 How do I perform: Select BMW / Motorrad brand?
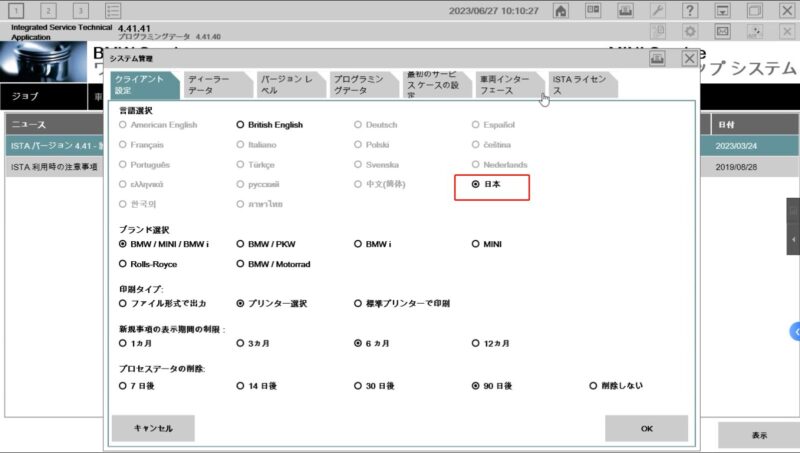click(x=273, y=264)
